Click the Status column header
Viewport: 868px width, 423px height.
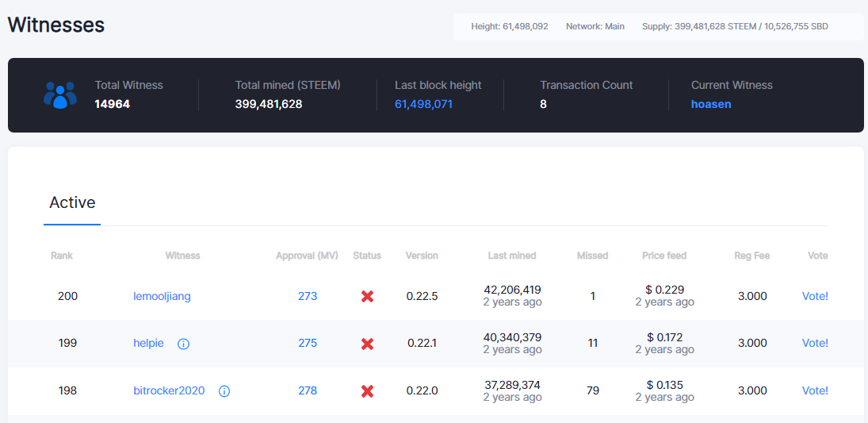pos(367,256)
